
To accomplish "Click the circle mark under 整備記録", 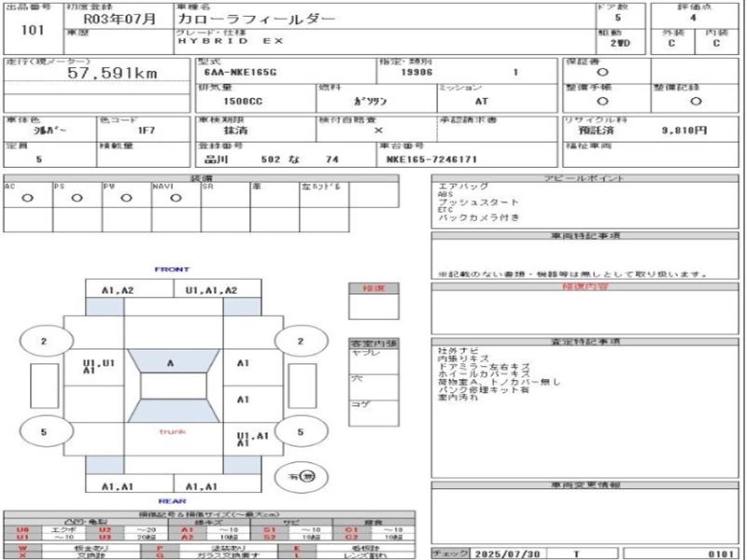I will 696,102.
